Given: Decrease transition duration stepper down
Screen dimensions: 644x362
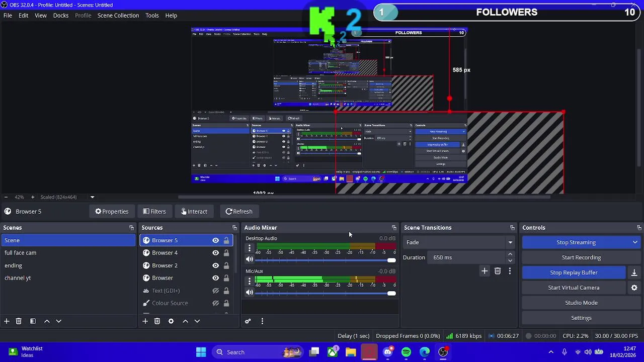Looking at the screenshot, I should (x=510, y=260).
